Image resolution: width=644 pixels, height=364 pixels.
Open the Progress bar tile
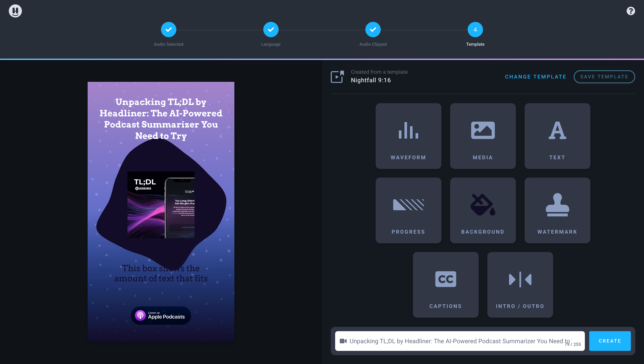pyautogui.click(x=408, y=210)
